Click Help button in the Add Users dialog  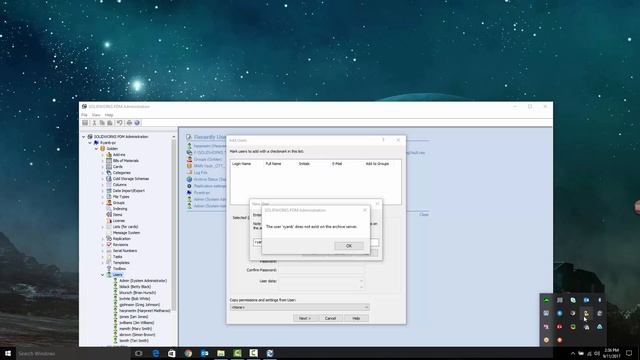pyautogui.click(x=356, y=318)
